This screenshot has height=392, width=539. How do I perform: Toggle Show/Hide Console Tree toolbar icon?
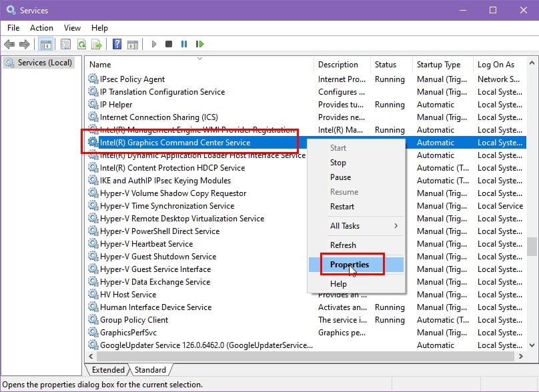coord(46,44)
